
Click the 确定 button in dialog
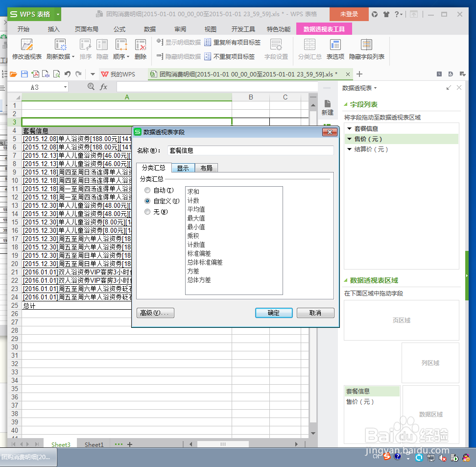[274, 313]
